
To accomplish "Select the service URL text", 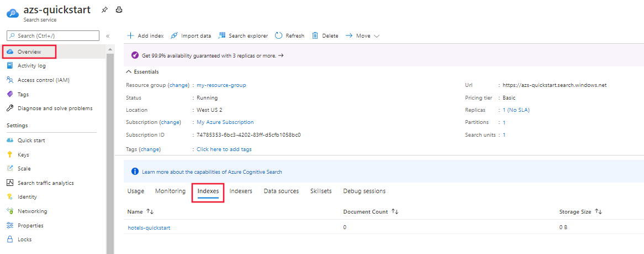I will (x=555, y=85).
